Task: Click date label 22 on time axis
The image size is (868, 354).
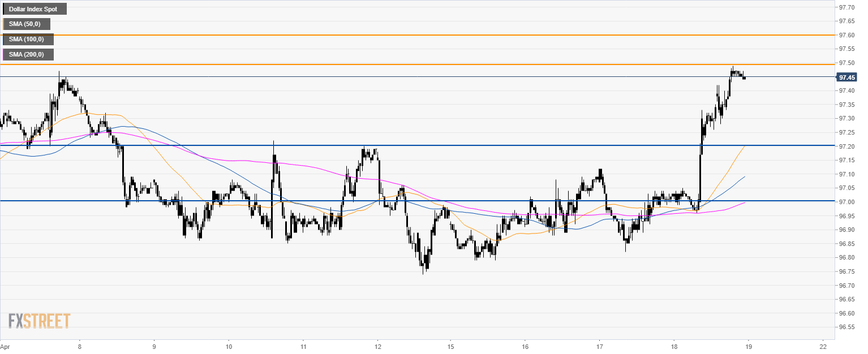Action: coord(823,345)
